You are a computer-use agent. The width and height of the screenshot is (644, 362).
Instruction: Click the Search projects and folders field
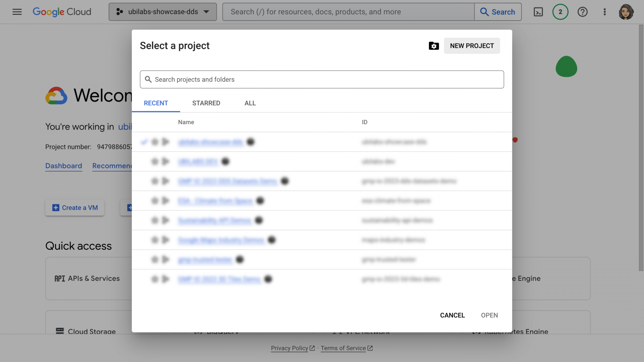tap(322, 79)
